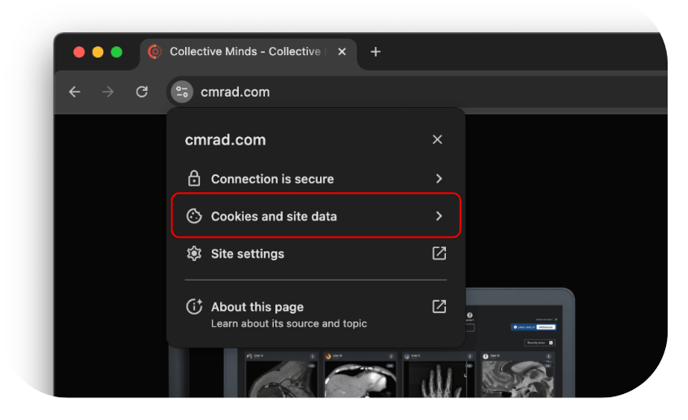The height and width of the screenshot is (420, 688).
Task: Click the brain MRI scan thumbnail
Action: [x=518, y=378]
